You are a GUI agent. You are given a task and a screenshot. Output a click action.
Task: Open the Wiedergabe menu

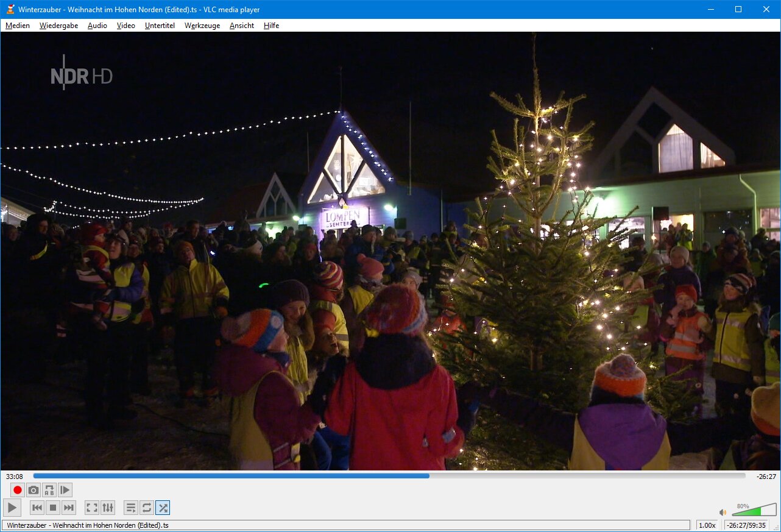click(58, 26)
